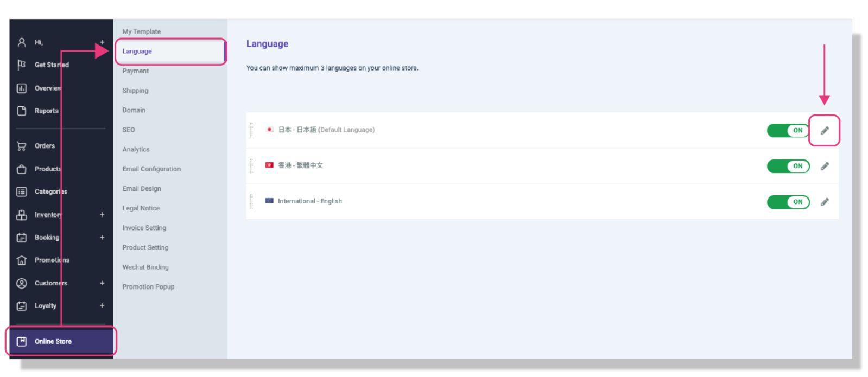
Task: Click the user profile icon beside Hi
Action: point(22,42)
